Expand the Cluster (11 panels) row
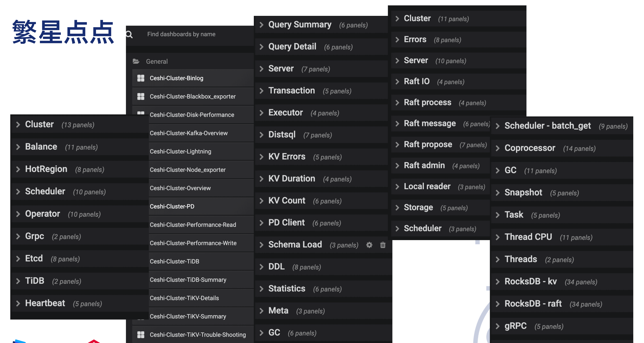The width and height of the screenshot is (644, 343). pos(459,18)
